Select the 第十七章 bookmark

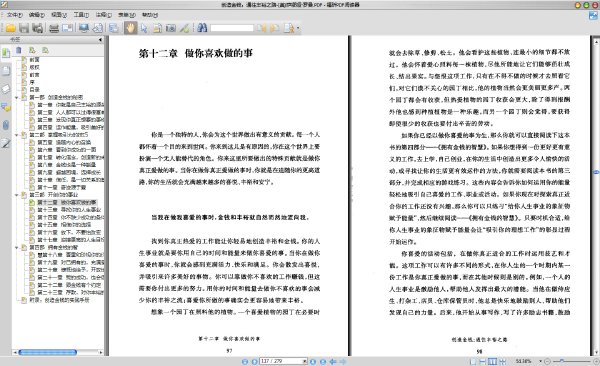coord(70,240)
